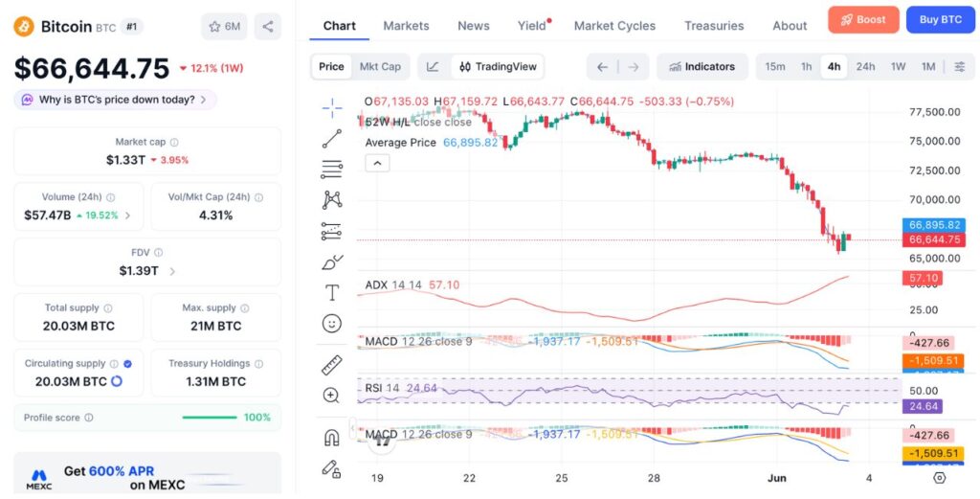Select the Text annotation tool
The image size is (980, 499).
[x=332, y=293]
